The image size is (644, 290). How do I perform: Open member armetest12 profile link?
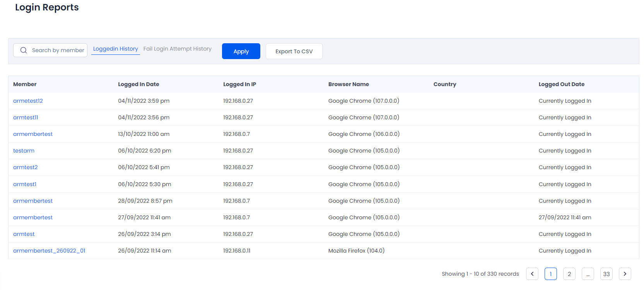[x=28, y=101]
